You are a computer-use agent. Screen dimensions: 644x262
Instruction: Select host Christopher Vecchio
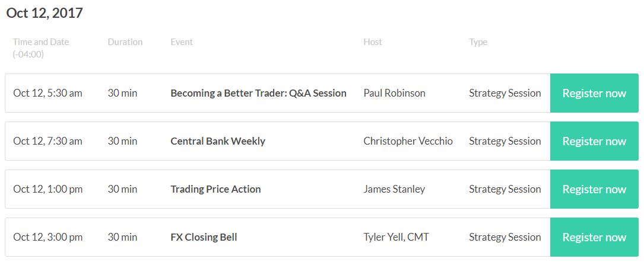click(408, 141)
